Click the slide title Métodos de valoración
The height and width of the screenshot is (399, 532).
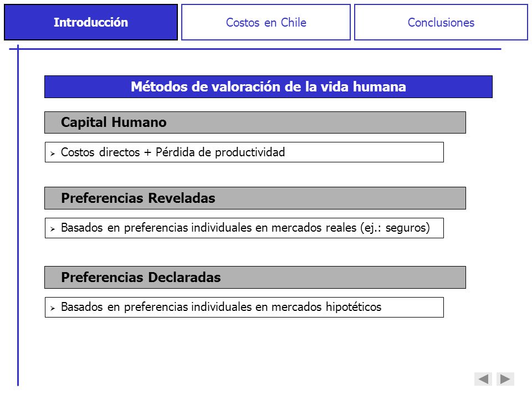coord(268,87)
